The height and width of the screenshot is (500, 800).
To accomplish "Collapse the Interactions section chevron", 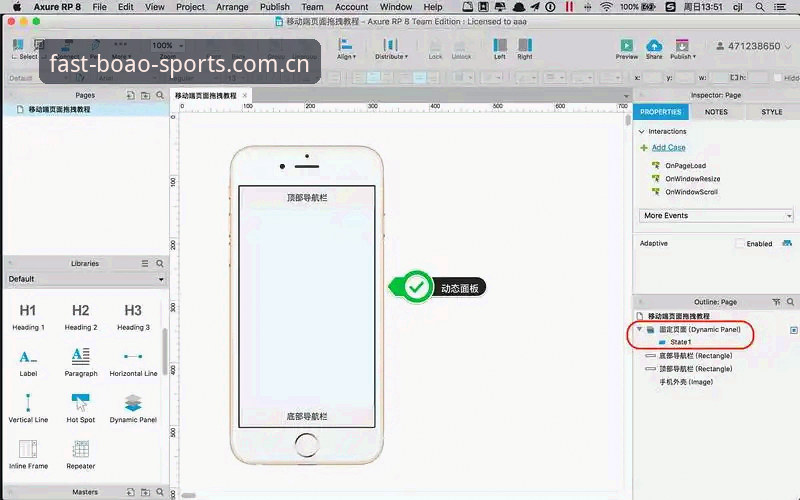I will pyautogui.click(x=641, y=131).
